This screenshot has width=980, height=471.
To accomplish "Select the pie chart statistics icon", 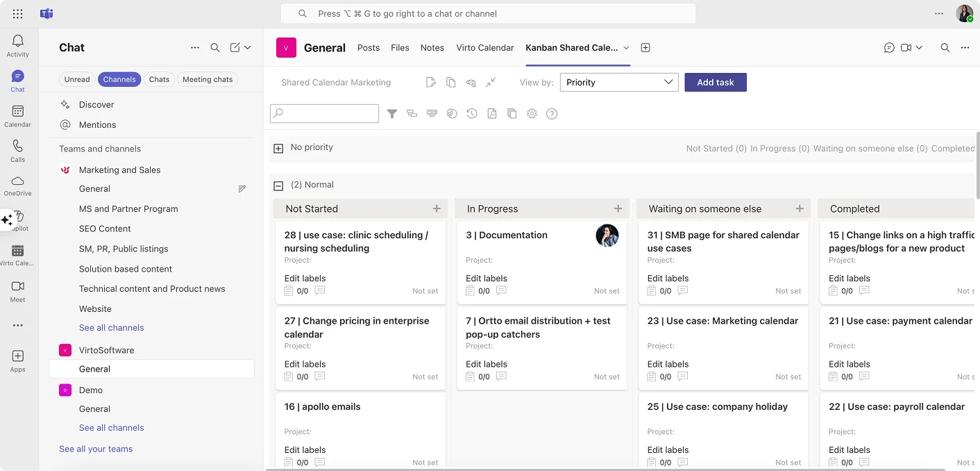I will (x=452, y=113).
